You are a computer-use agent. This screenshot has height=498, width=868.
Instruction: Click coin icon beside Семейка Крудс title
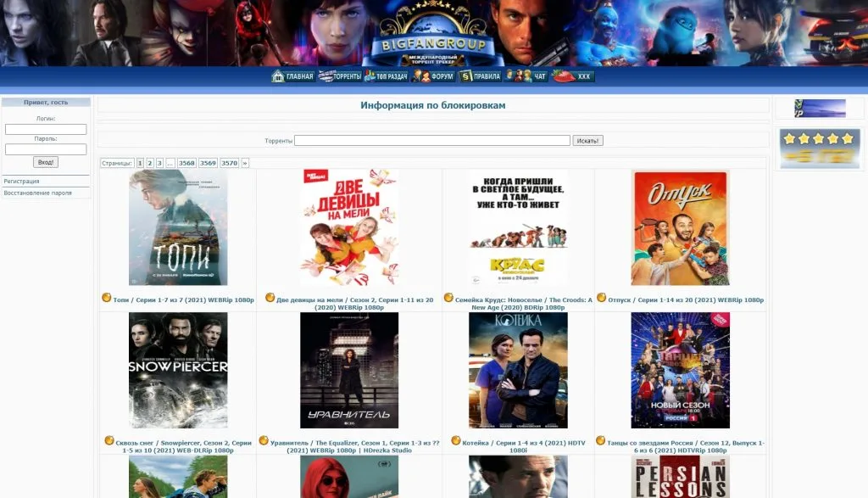tap(449, 298)
